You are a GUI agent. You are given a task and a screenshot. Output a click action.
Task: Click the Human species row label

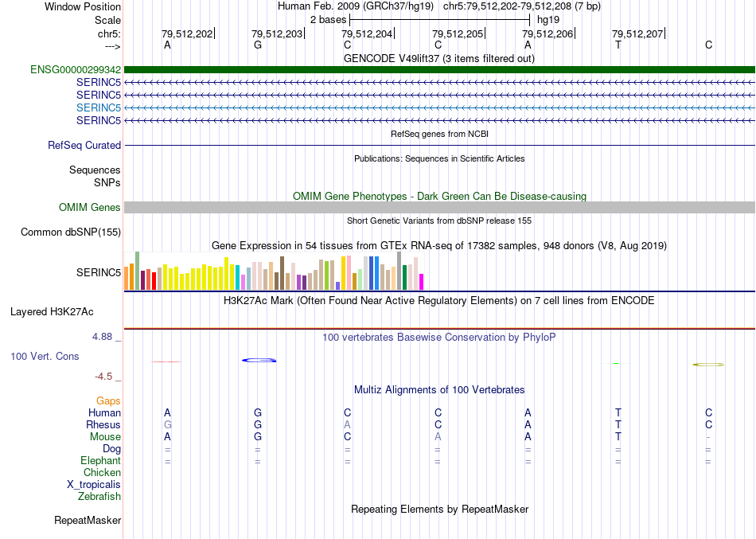[104, 413]
